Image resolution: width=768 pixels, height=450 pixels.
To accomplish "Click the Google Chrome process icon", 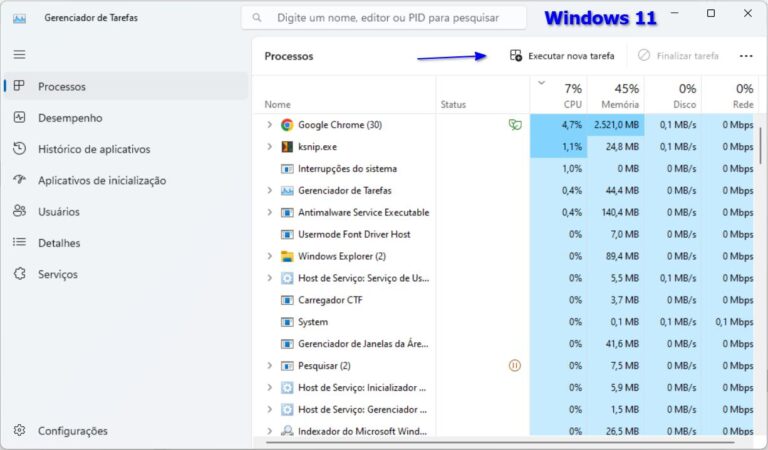I will pyautogui.click(x=287, y=125).
